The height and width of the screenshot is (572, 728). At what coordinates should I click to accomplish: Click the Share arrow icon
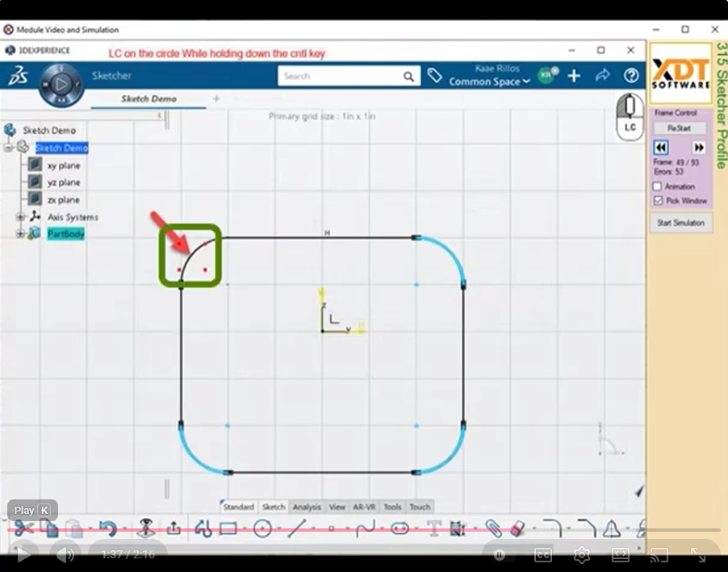602,75
